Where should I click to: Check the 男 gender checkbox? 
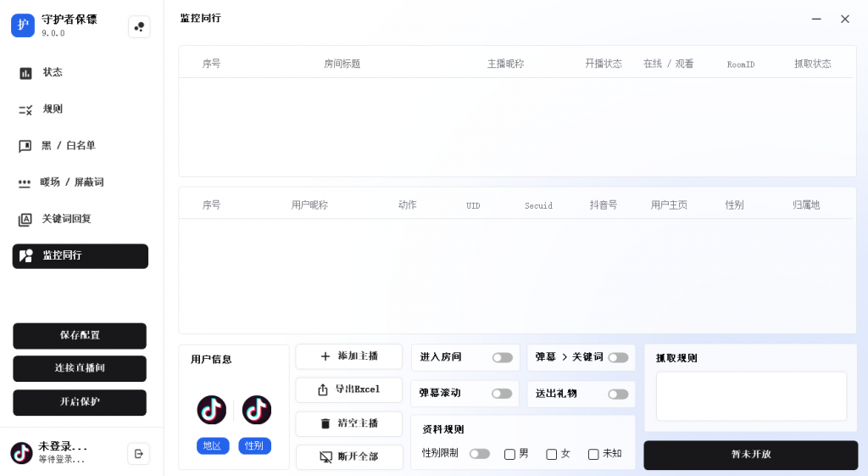coord(509,454)
